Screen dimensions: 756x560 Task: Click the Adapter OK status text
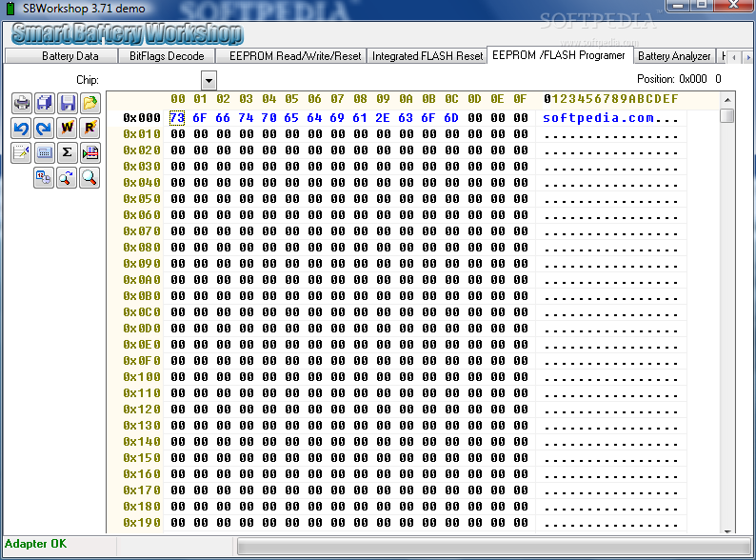pos(35,544)
